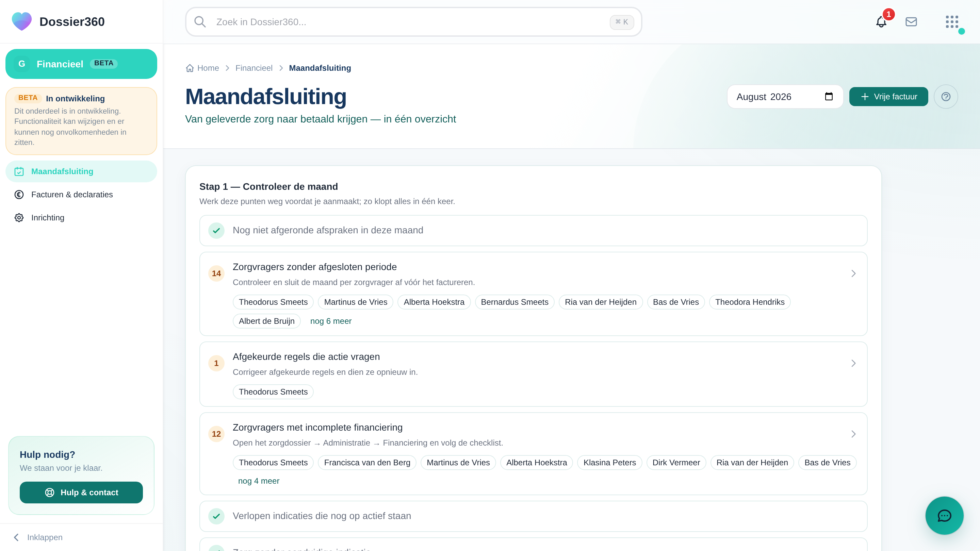
Task: Open the chat bubble widget
Action: point(944,516)
